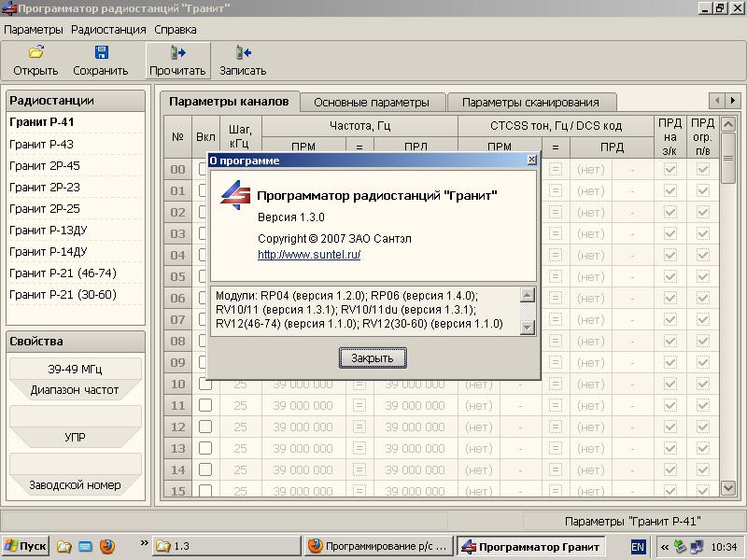Select Гранит 2Р-45 in radio list
Image resolution: width=747 pixels, height=560 pixels.
pyautogui.click(x=45, y=166)
